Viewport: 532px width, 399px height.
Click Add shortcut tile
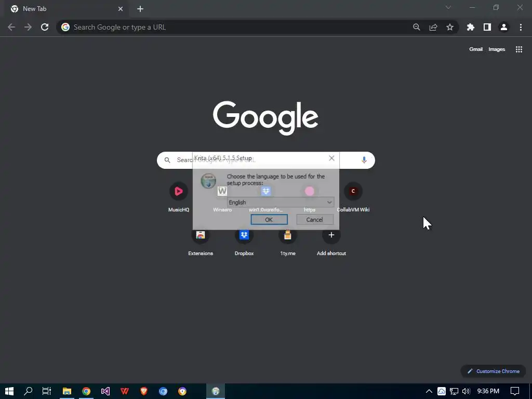click(x=331, y=242)
